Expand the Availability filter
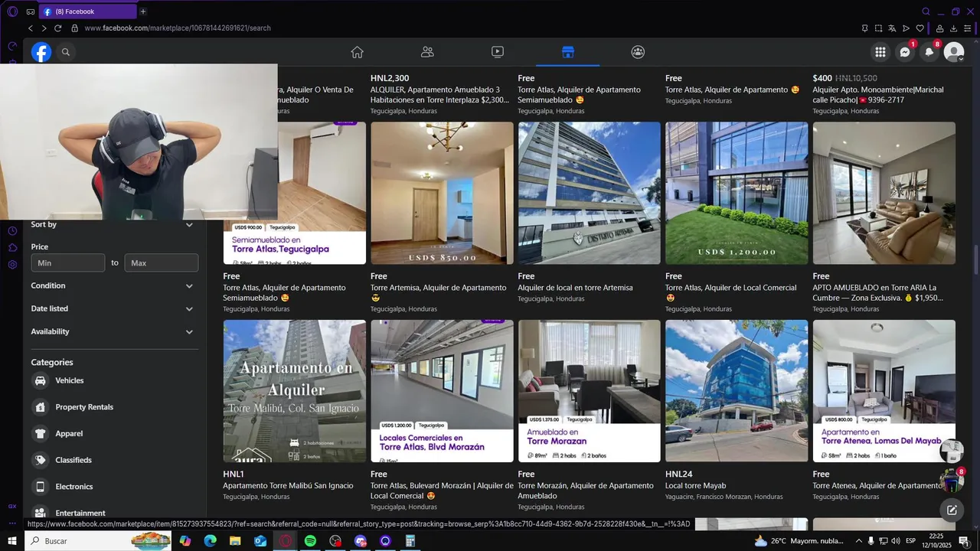The height and width of the screenshot is (551, 980). (114, 331)
